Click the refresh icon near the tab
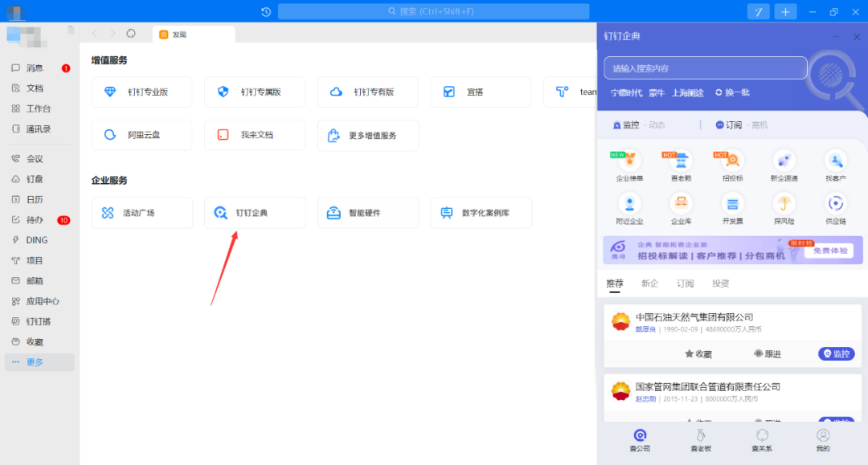This screenshot has height=465, width=868. tap(131, 34)
